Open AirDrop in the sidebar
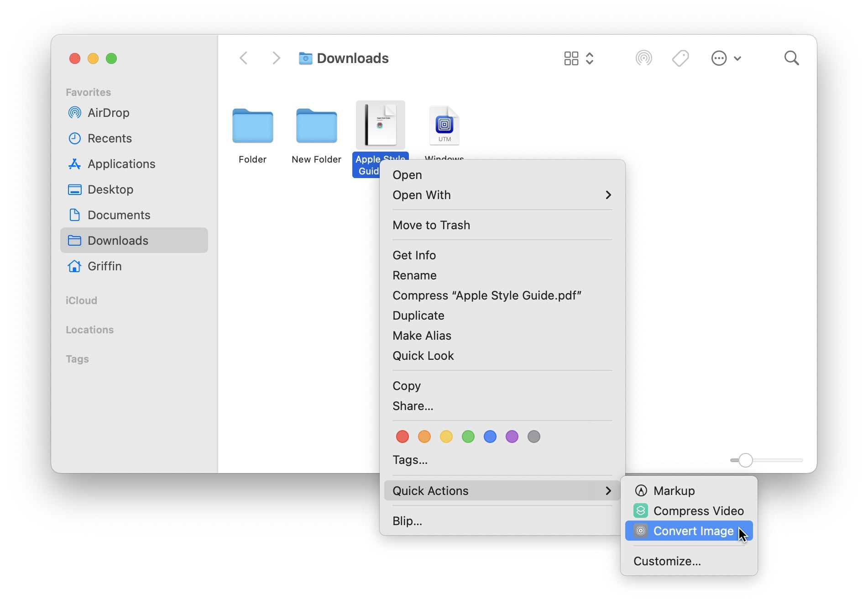868x600 pixels. (x=108, y=113)
